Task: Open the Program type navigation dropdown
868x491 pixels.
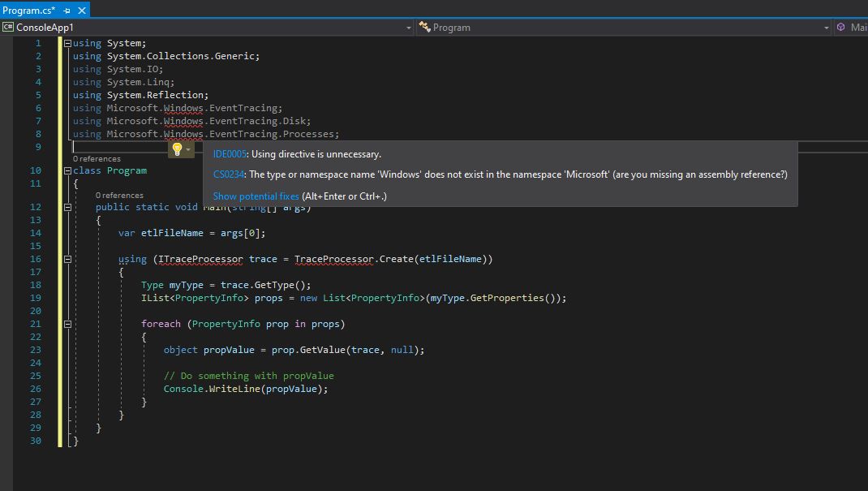Action: pos(826,27)
